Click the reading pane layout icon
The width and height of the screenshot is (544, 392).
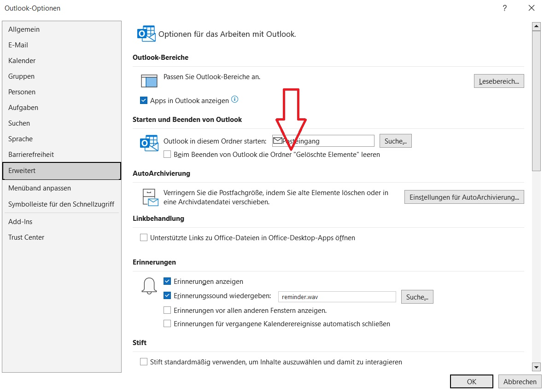pyautogui.click(x=149, y=81)
